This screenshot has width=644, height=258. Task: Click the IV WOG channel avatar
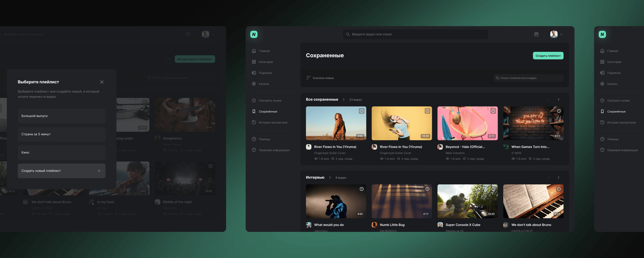pyautogui.click(x=506, y=147)
